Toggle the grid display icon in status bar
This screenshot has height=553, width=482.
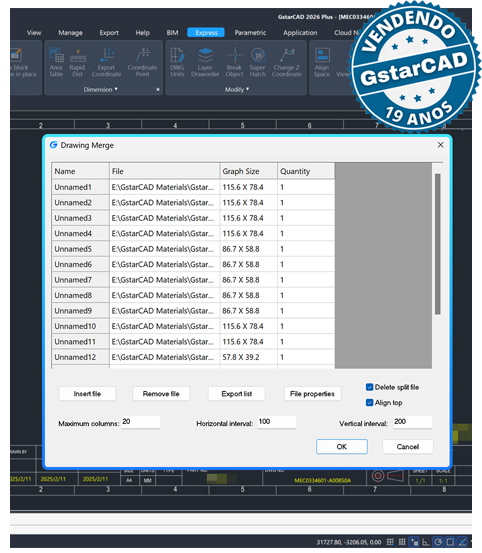(402, 542)
